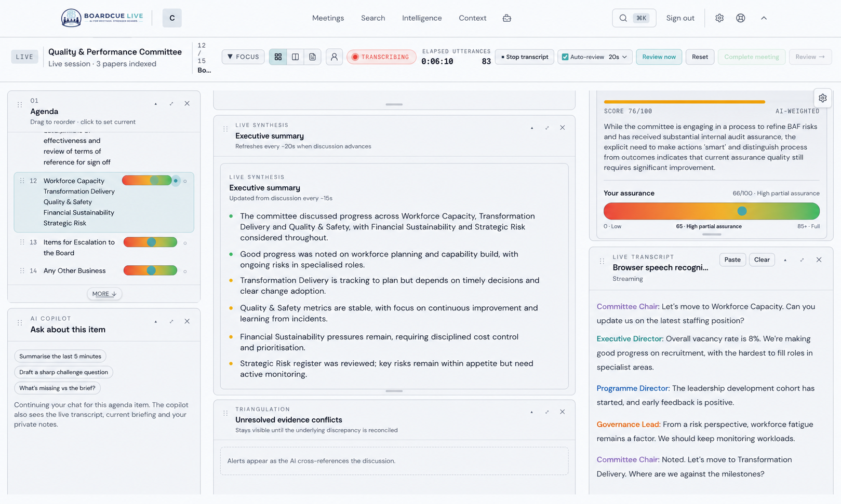
Task: Click the Triangulation panel drag handle
Action: [x=225, y=413]
